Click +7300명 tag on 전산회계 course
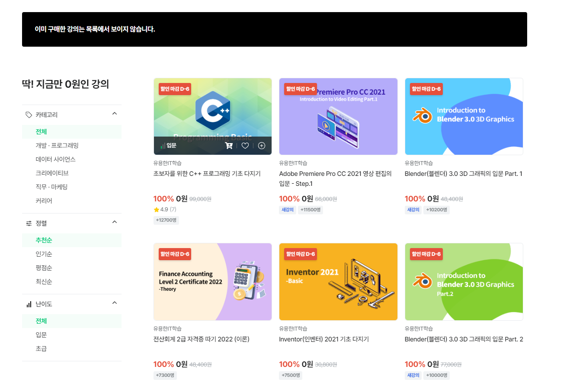The image size is (573, 392). [x=165, y=375]
